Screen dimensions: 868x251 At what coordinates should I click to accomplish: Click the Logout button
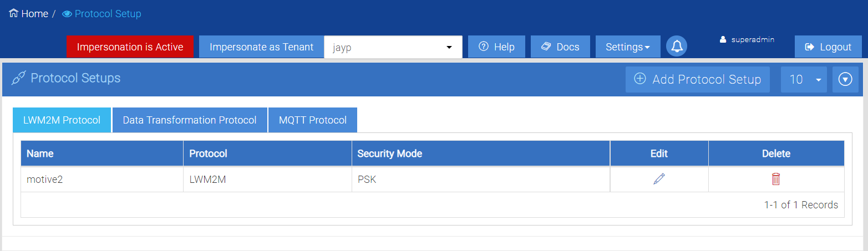coord(828,47)
